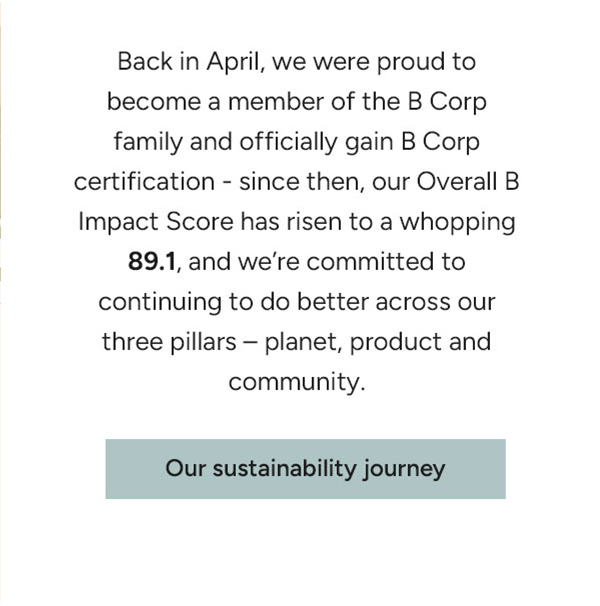Click the word 'journey' on the teal button
This screenshot has width=600, height=606.
(x=404, y=470)
